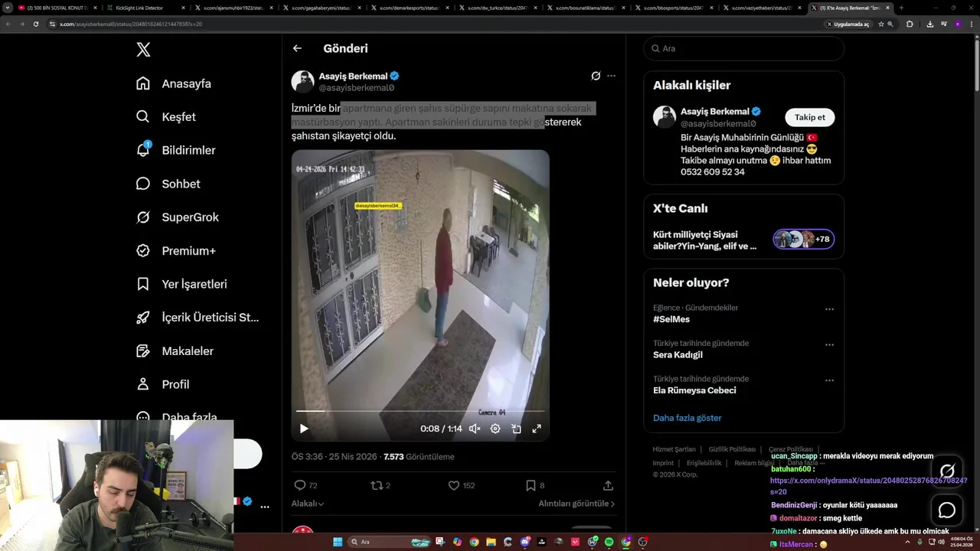Expand Alakalı sorting dropdown
Screen dimensions: 980x551
click(x=308, y=504)
